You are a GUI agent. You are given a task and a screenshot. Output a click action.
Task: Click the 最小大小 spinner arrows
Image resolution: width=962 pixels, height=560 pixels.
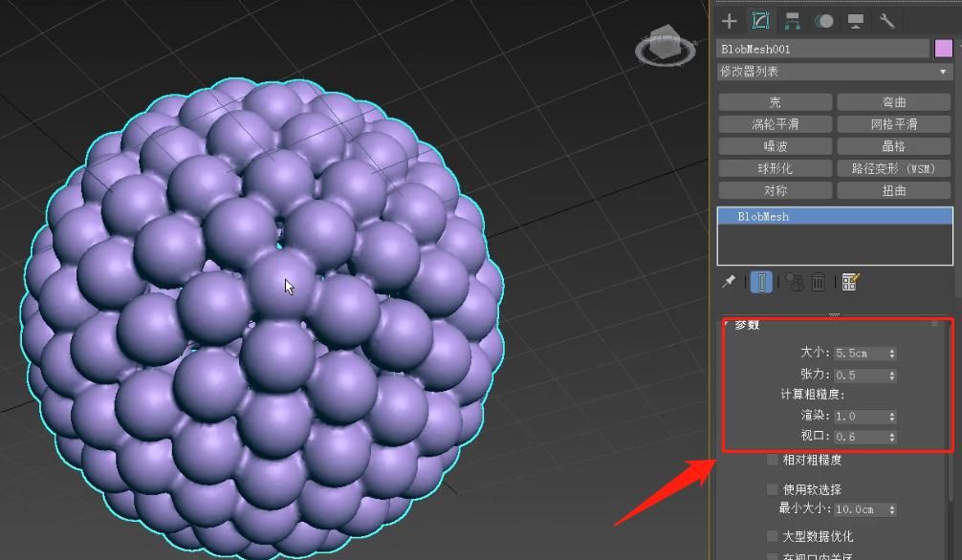pyautogui.click(x=892, y=509)
